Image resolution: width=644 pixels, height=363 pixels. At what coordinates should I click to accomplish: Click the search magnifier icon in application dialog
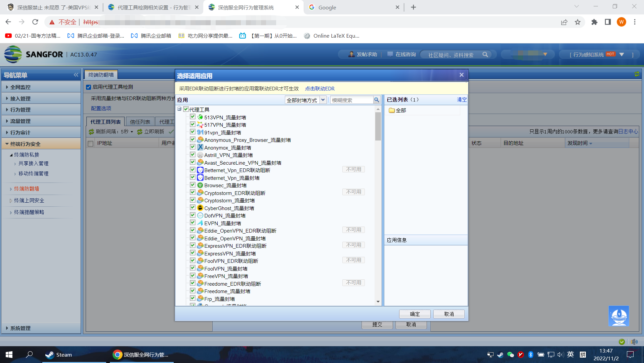coord(377,100)
